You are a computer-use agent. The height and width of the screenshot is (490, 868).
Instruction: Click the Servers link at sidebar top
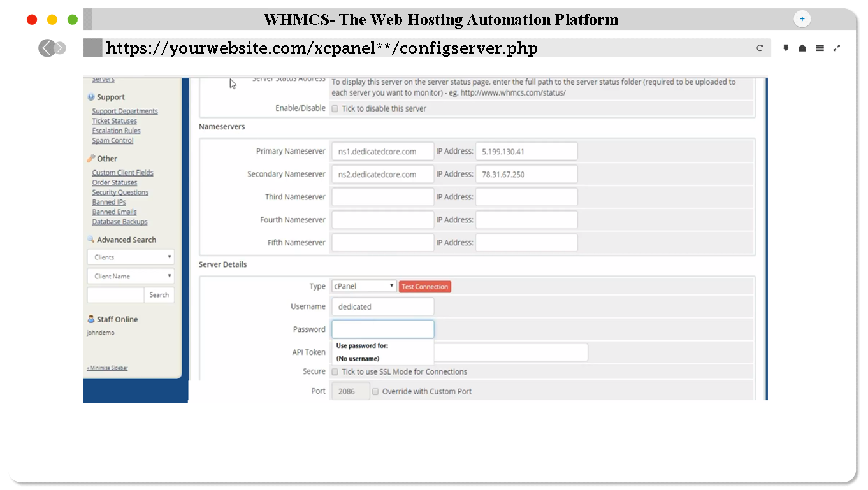103,79
